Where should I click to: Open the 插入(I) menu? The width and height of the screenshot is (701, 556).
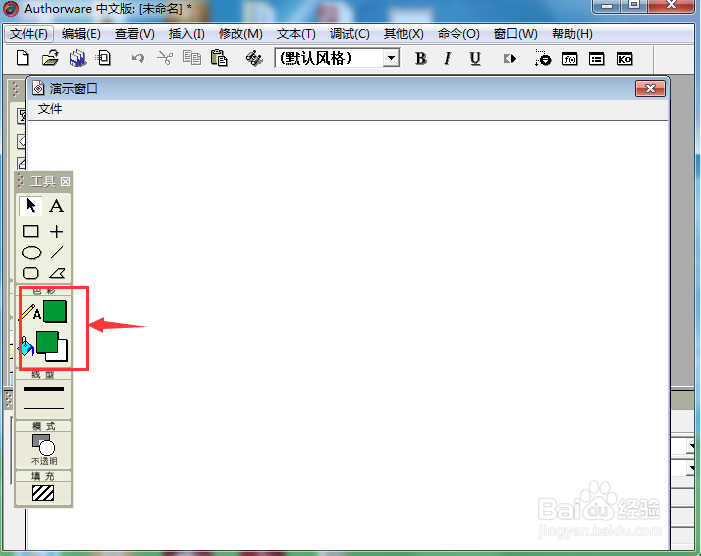pos(186,34)
